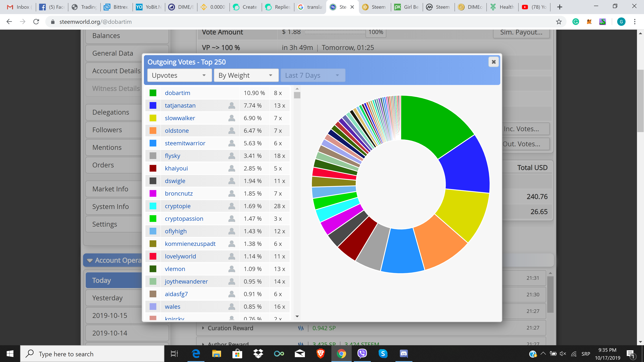Bookmark page with star icon

click(559, 22)
